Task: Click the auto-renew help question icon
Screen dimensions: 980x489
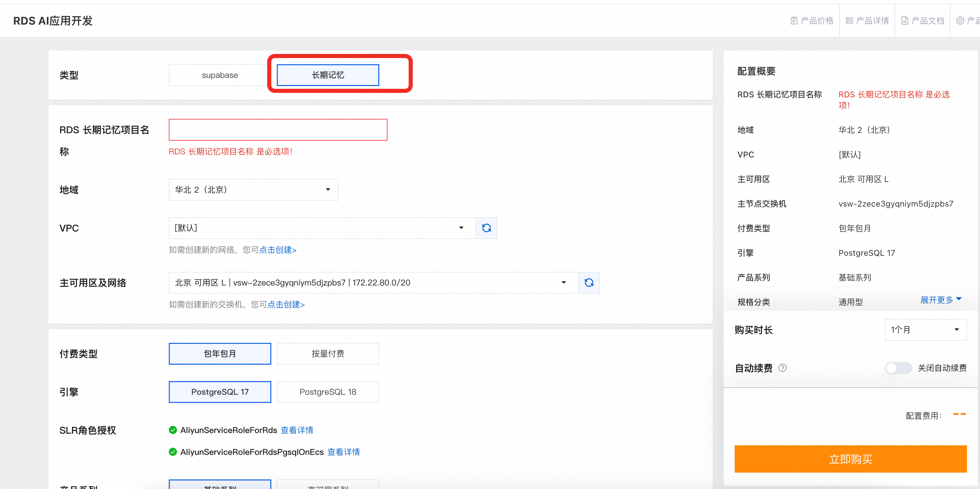Action: tap(782, 368)
